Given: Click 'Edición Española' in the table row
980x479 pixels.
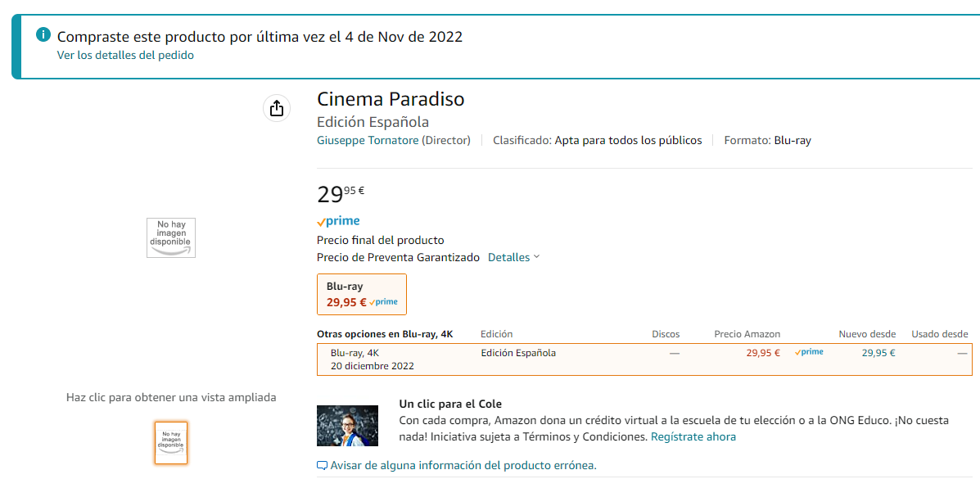Looking at the screenshot, I should [x=518, y=353].
